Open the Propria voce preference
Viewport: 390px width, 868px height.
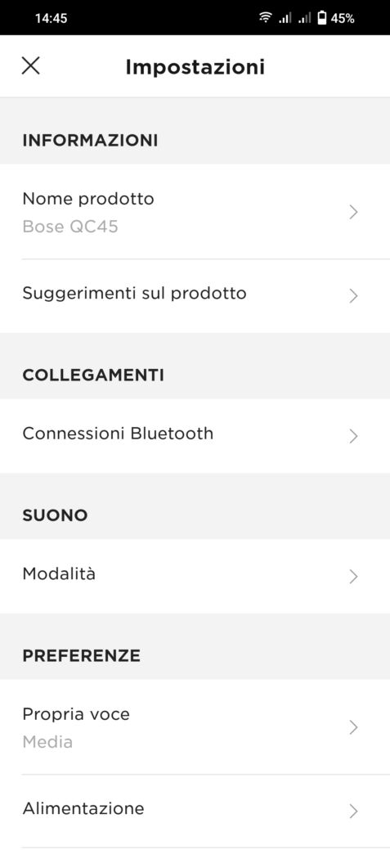tap(195, 726)
